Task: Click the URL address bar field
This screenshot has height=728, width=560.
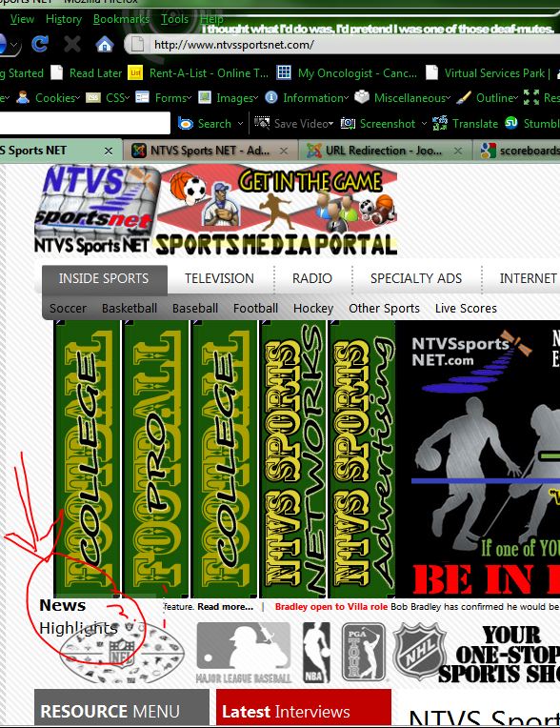Action: 343,45
